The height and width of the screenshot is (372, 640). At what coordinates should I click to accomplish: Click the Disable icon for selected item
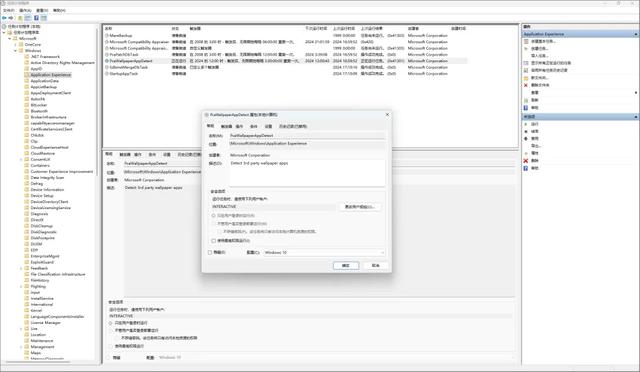point(526,139)
